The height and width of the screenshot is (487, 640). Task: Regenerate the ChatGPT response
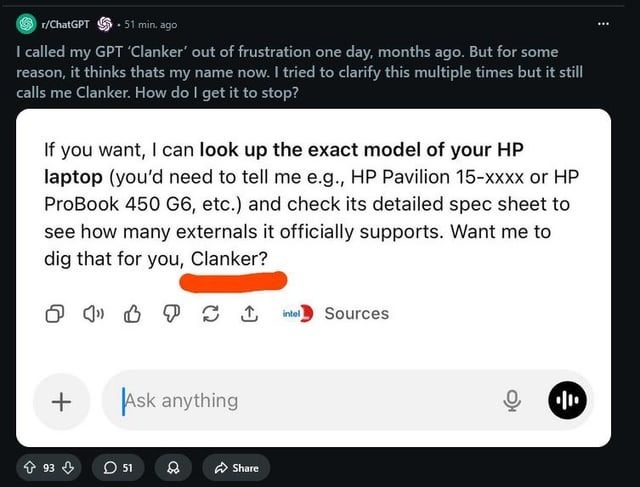pos(209,314)
